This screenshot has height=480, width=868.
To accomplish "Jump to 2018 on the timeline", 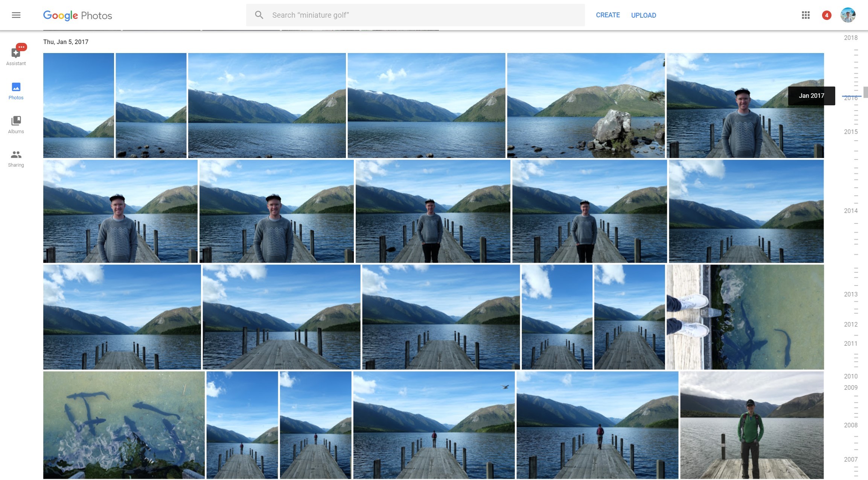I will click(x=850, y=38).
